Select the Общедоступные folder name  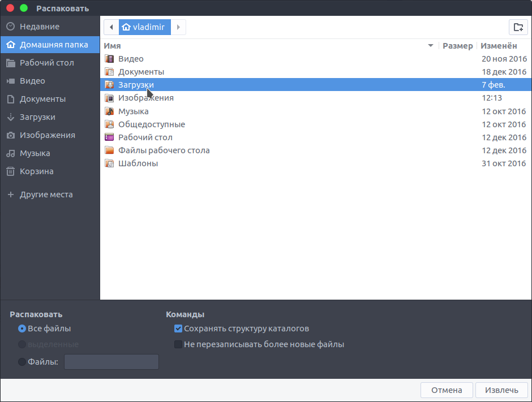[151, 124]
